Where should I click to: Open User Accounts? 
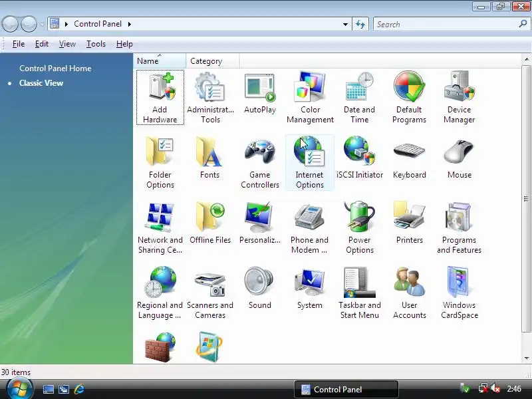pyautogui.click(x=409, y=293)
